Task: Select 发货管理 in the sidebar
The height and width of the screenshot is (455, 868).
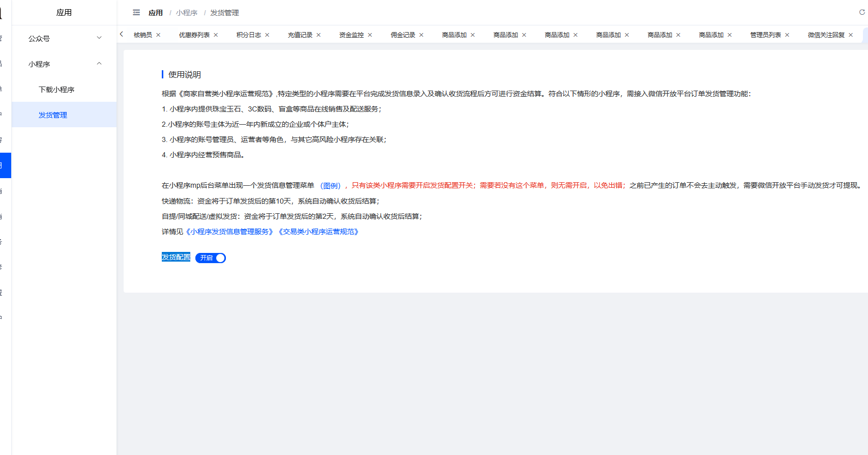Action: 53,115
